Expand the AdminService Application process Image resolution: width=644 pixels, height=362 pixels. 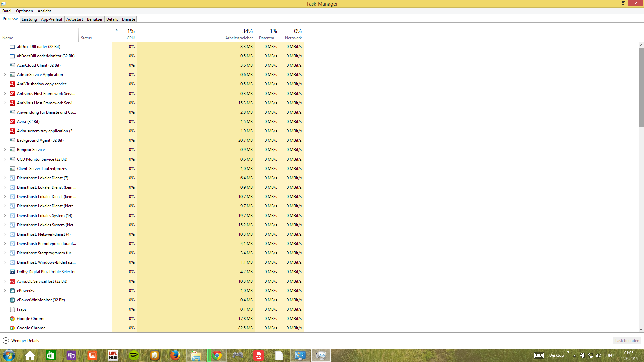[x=5, y=75]
